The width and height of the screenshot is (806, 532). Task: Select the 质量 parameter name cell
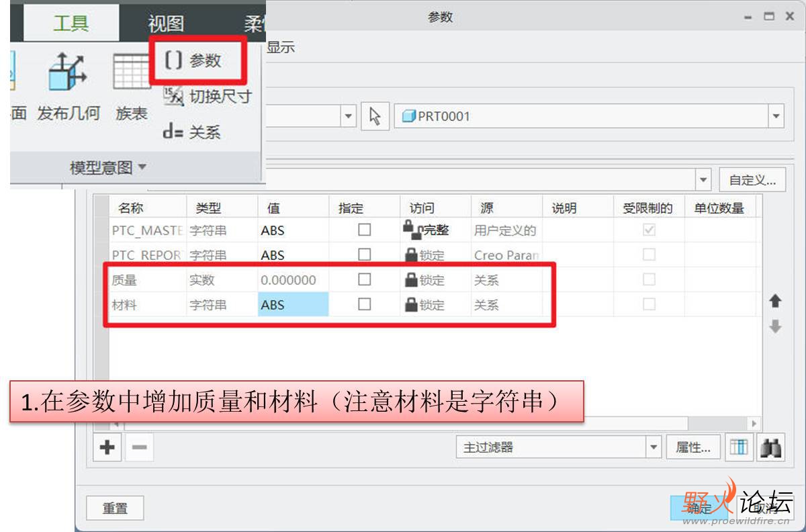[x=148, y=279]
